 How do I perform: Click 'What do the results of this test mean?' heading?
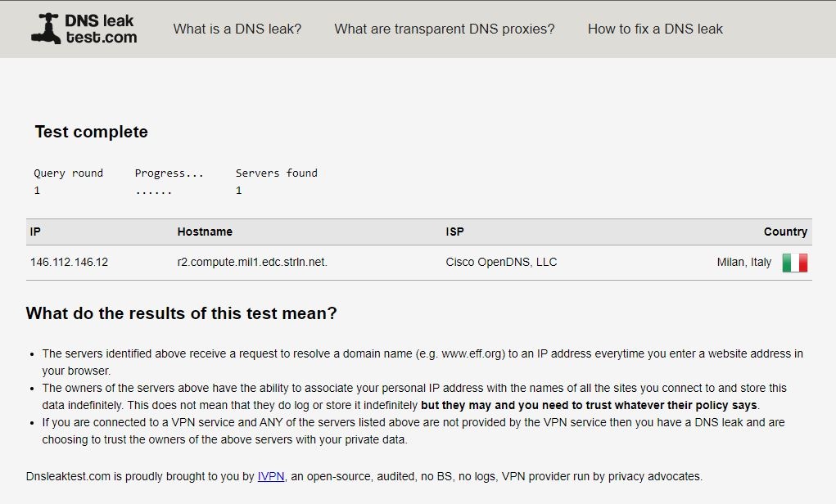pyautogui.click(x=181, y=313)
